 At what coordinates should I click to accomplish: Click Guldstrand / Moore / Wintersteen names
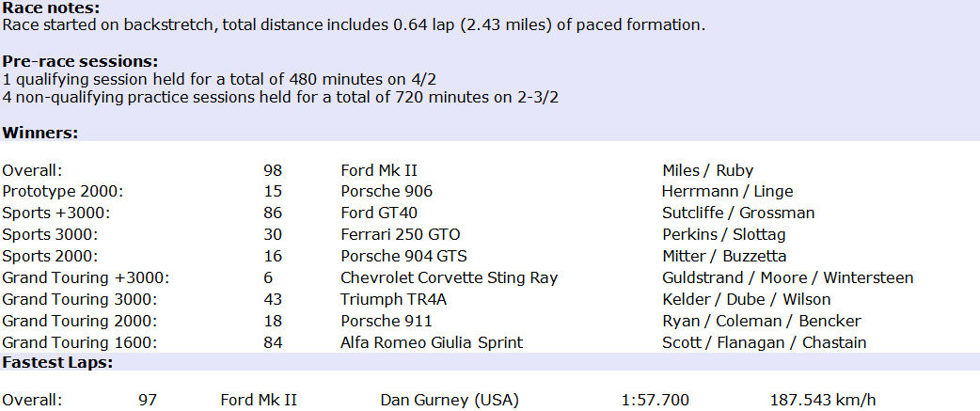click(787, 278)
